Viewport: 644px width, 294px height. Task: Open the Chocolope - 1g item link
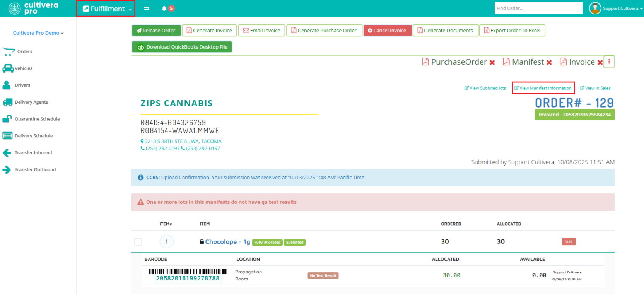tap(227, 242)
